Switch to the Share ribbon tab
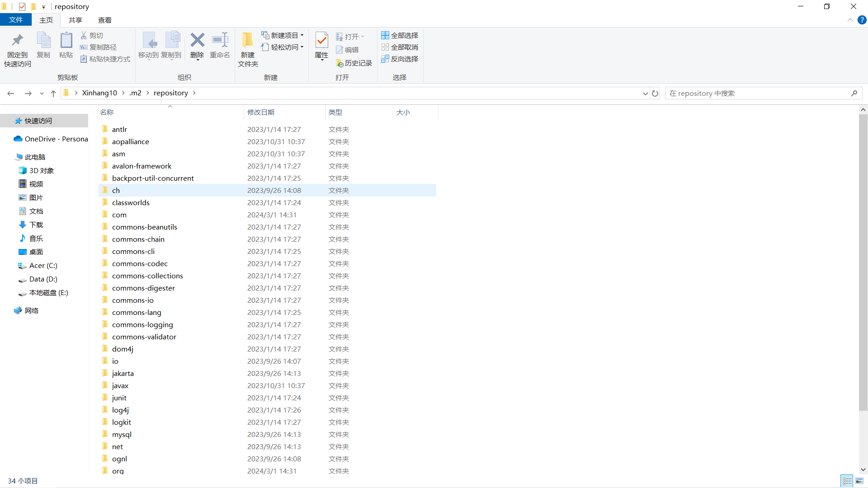 [x=75, y=20]
